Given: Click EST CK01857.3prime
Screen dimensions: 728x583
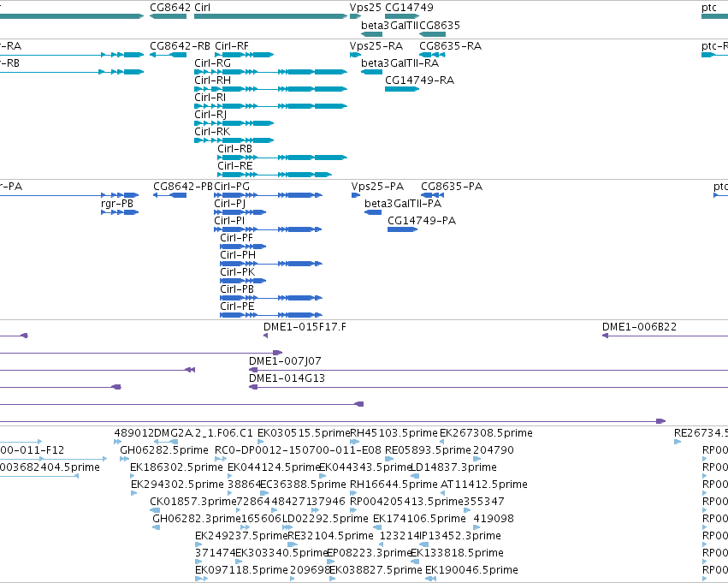Looking at the screenshot, I should coord(155,510).
